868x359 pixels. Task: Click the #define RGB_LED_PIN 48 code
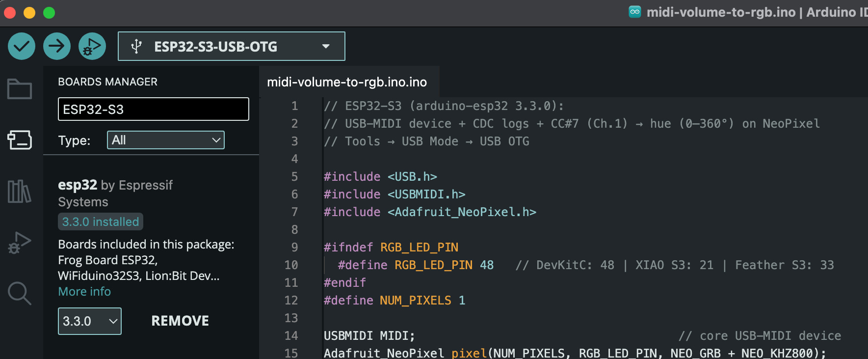point(416,265)
